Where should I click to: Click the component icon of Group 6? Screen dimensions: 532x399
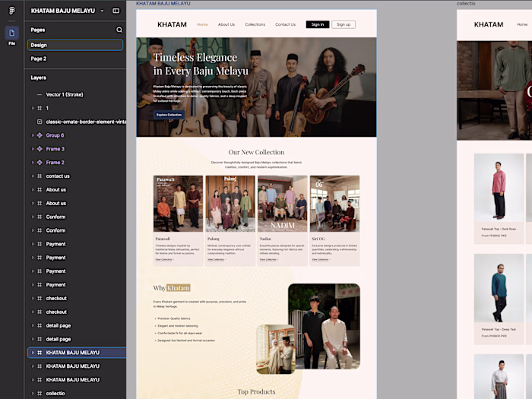coord(40,135)
